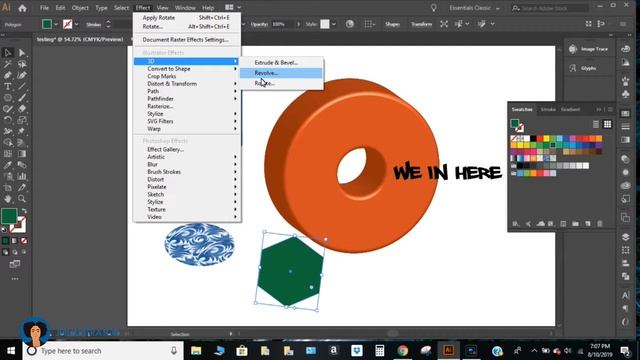The height and width of the screenshot is (360, 640).
Task: Select the Direct Selection tool
Action: coord(22,53)
